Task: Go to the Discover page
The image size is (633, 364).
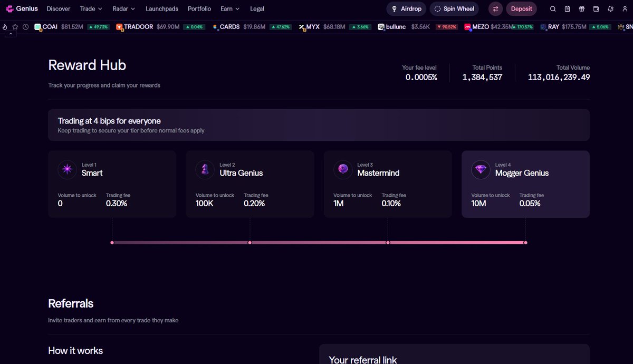Action: [x=58, y=9]
